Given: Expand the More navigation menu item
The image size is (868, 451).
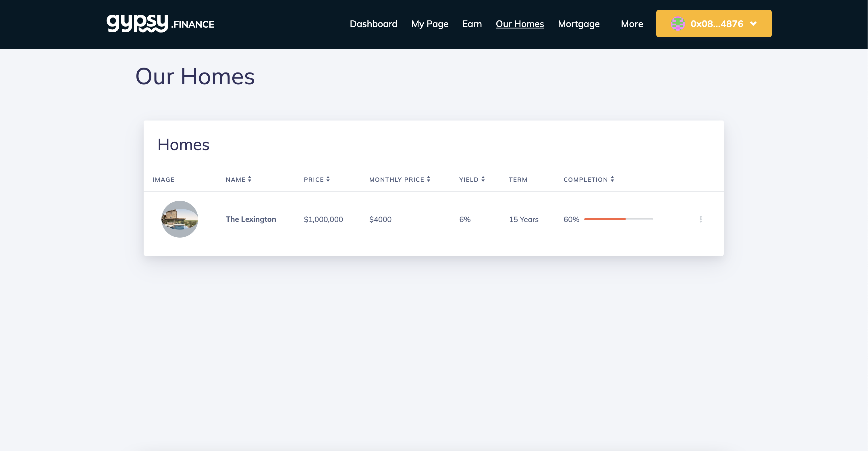Looking at the screenshot, I should 632,24.
